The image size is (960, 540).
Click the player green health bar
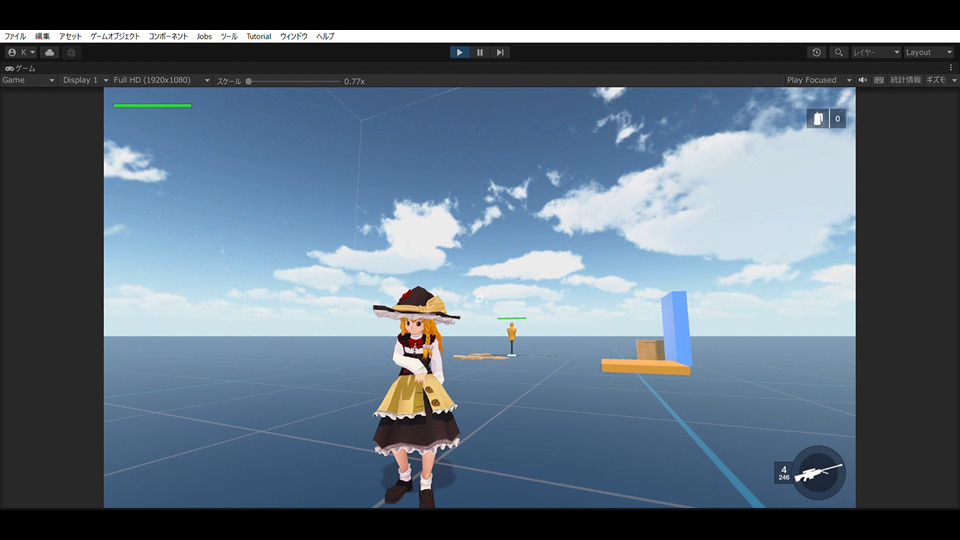point(152,106)
